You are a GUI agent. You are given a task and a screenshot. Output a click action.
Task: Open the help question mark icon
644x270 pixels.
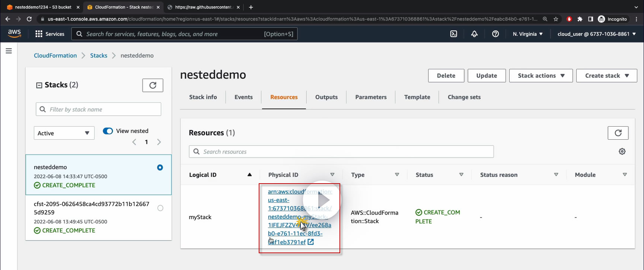495,34
